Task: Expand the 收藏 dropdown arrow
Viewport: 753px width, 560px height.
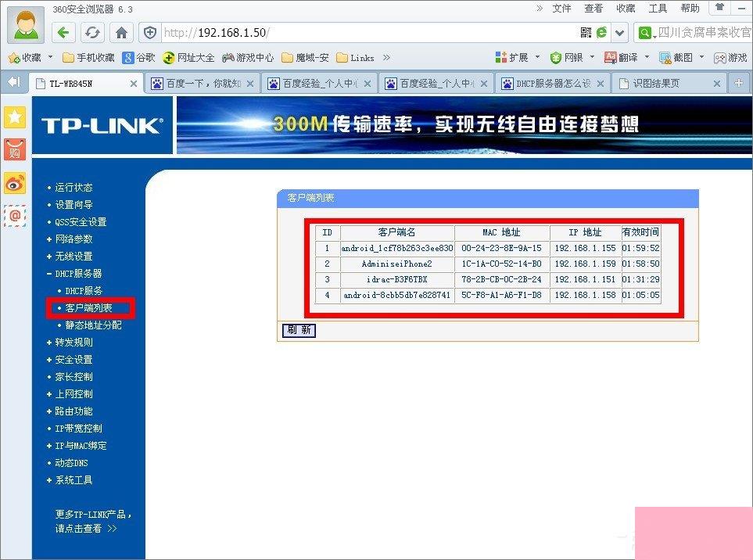Action: pyautogui.click(x=50, y=57)
